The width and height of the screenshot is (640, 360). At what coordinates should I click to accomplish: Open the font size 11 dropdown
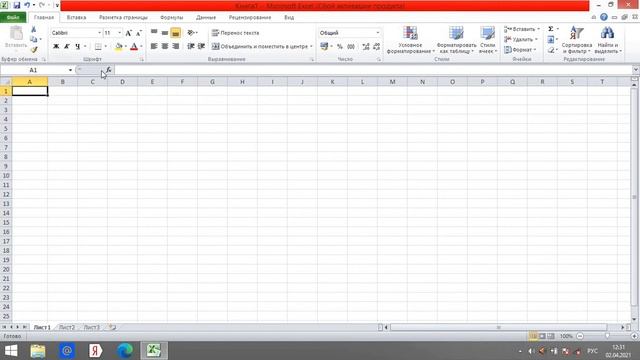[x=119, y=33]
